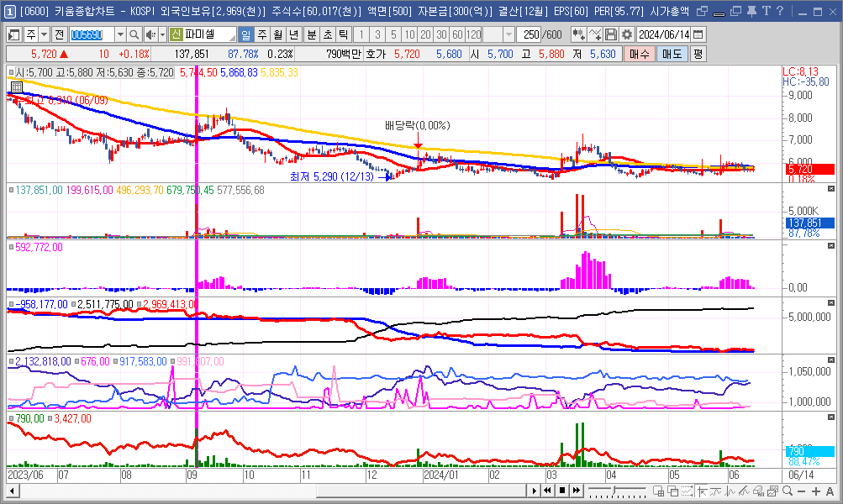This screenshot has width=843, height=504.
Task: Open the calendar date picker icon
Action: (698, 34)
